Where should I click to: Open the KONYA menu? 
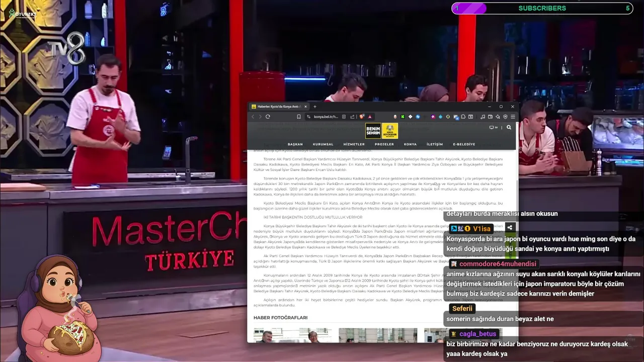[411, 144]
